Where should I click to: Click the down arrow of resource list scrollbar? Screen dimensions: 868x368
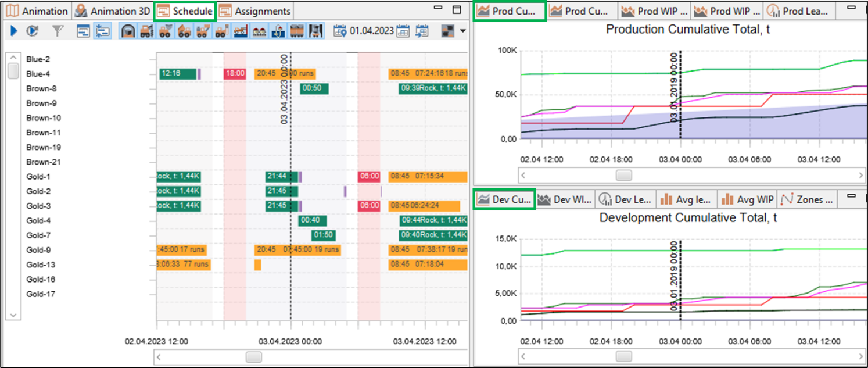click(13, 315)
